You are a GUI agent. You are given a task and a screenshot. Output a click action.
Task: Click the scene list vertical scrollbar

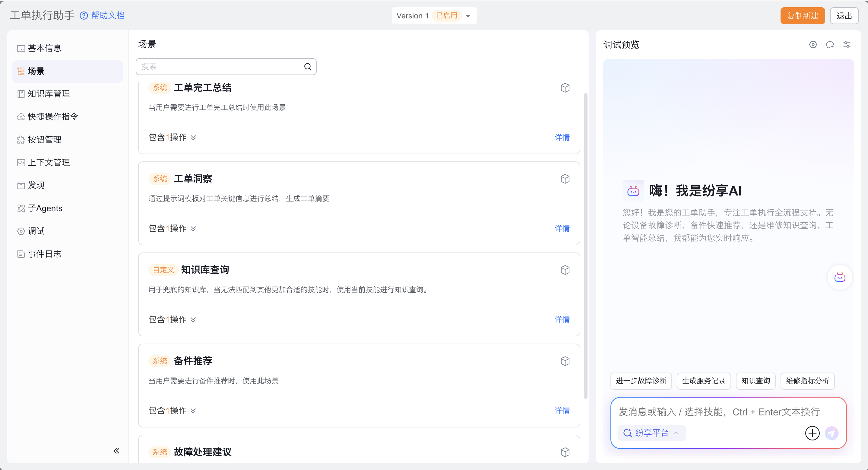tap(585, 246)
